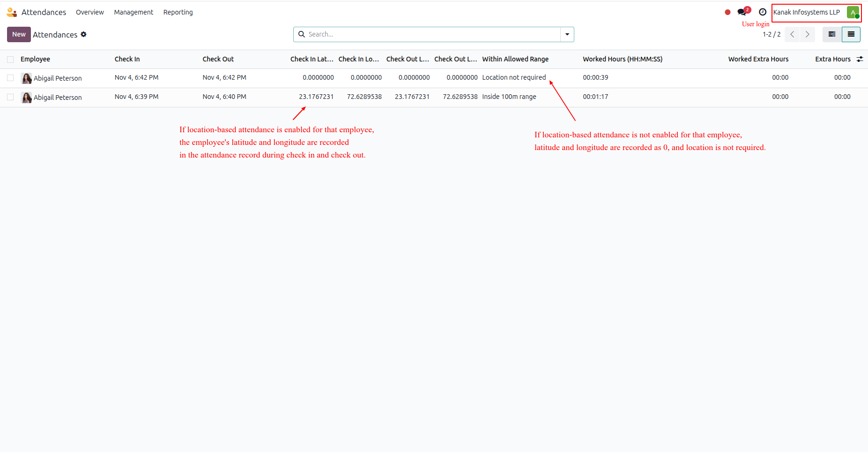Tick checkbox for Nov 4, 6:39 PM record

(10, 97)
